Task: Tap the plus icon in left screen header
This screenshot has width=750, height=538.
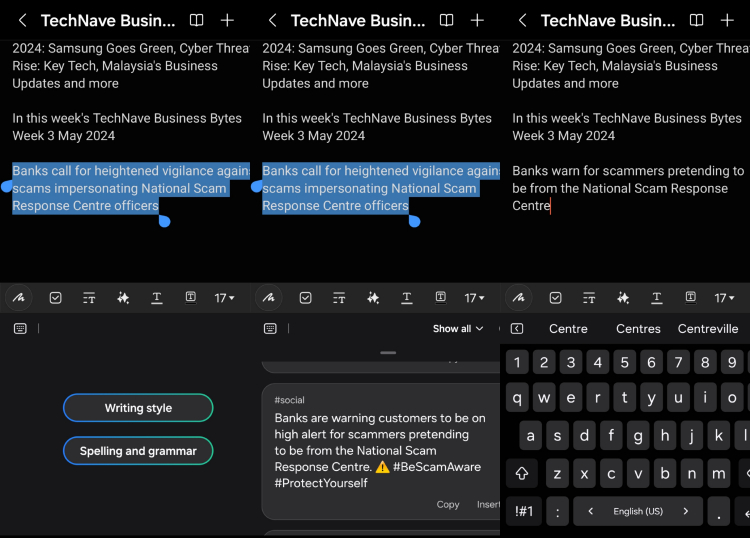Action: (x=227, y=20)
